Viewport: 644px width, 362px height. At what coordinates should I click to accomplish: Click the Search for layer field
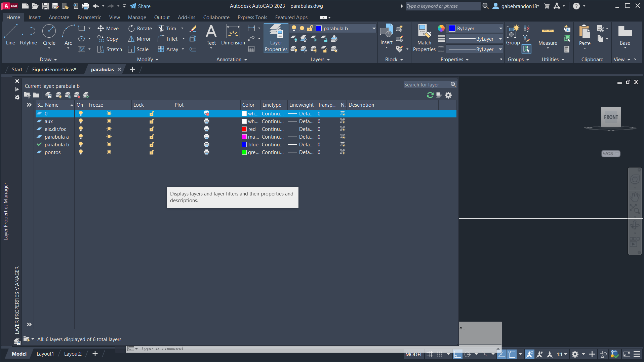[427, 85]
